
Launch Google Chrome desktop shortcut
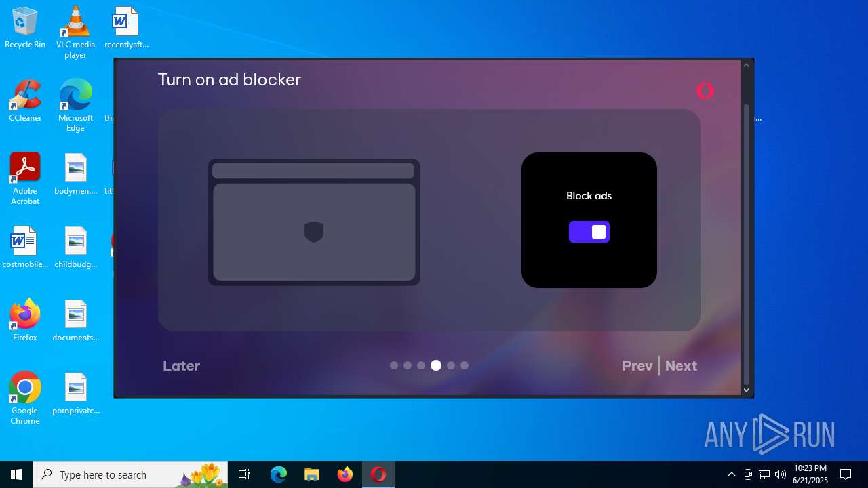point(25,399)
